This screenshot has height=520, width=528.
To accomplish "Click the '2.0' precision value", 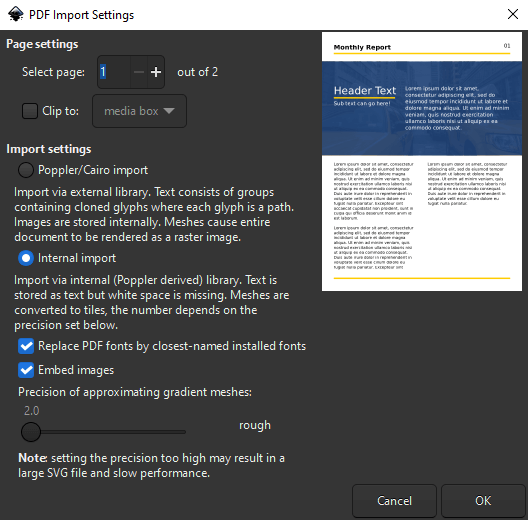I will [32, 411].
